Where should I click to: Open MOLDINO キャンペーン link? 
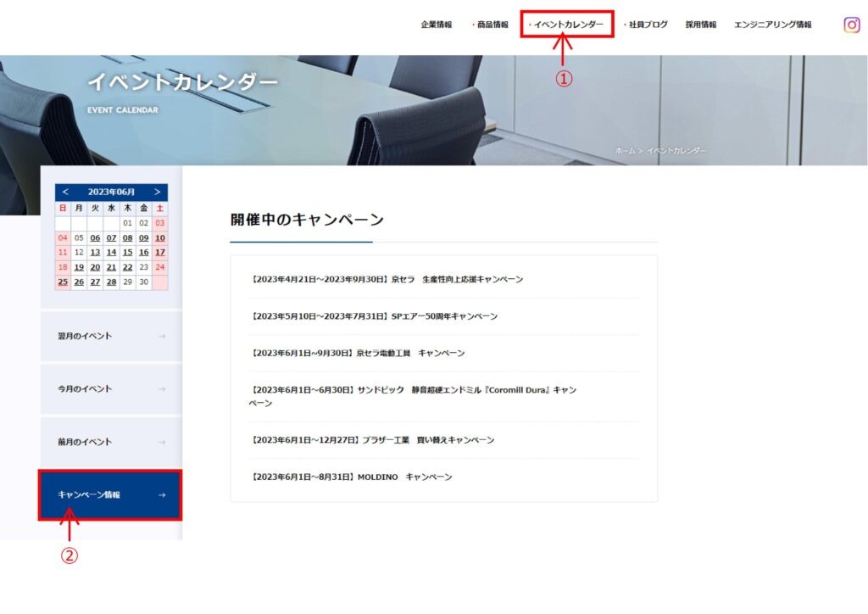pos(352,477)
